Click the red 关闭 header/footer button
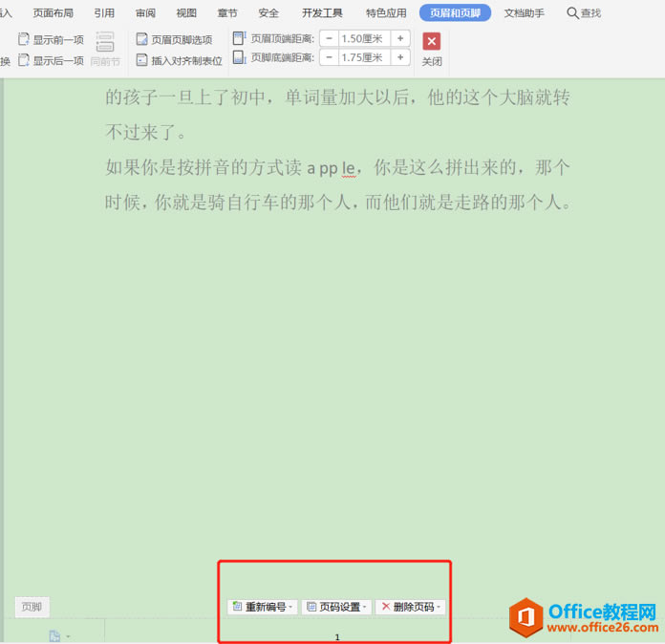 pos(431,49)
